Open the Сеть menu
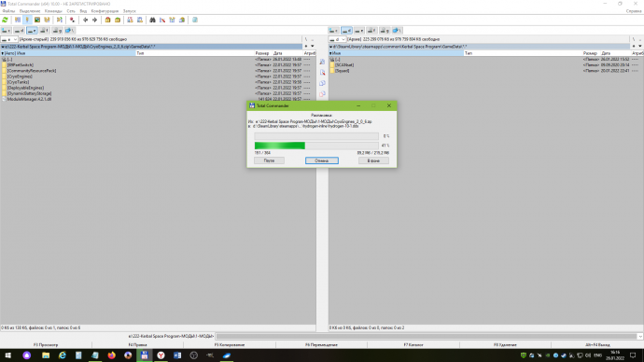 pos(71,11)
